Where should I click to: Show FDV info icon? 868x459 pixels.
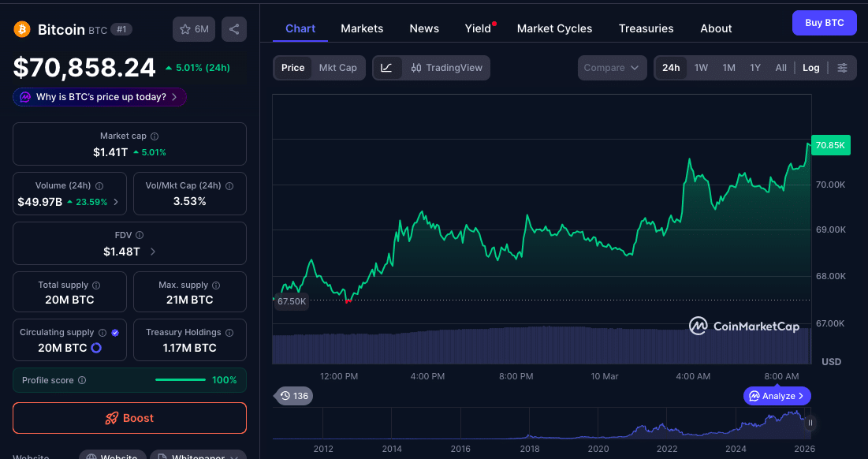pos(140,235)
